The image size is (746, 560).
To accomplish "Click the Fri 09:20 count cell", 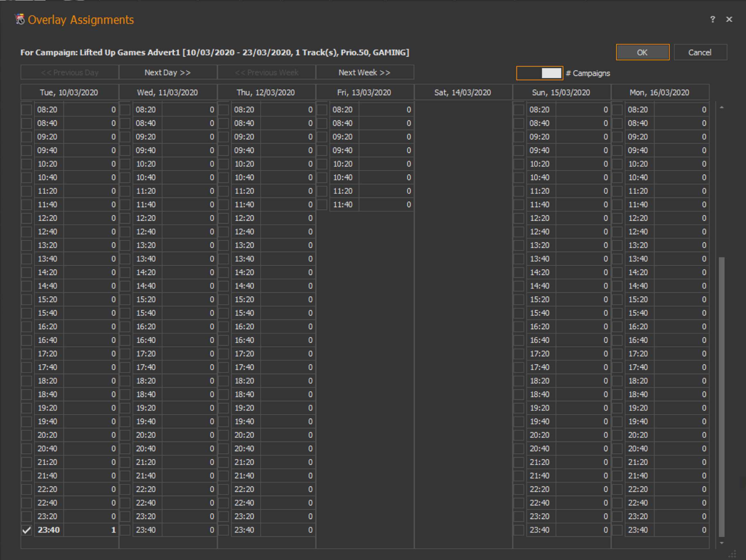I will pyautogui.click(x=386, y=136).
